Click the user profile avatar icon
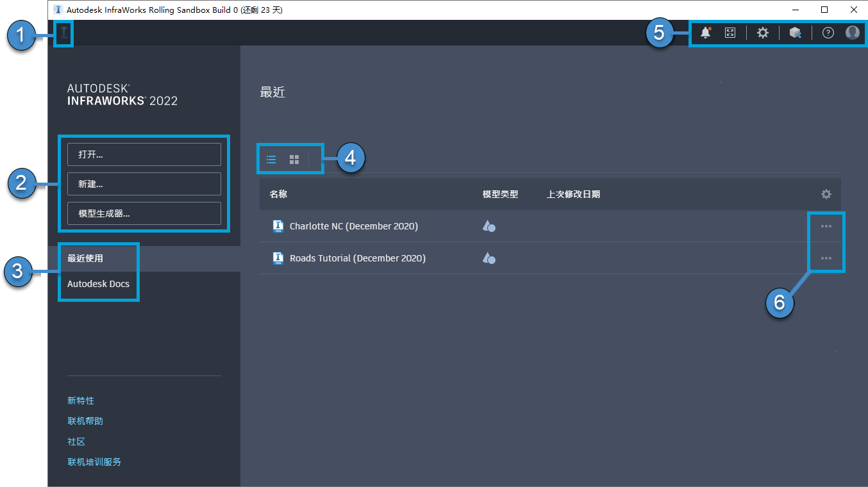 (853, 32)
